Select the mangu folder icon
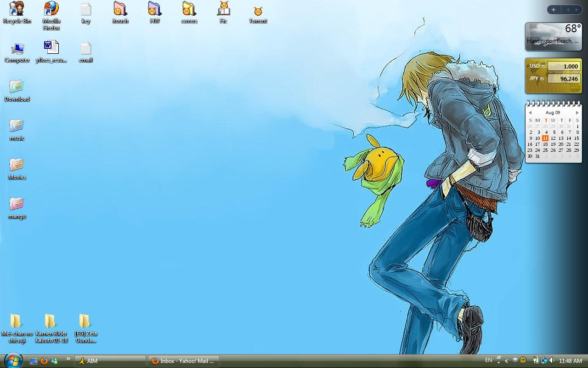 (x=17, y=208)
